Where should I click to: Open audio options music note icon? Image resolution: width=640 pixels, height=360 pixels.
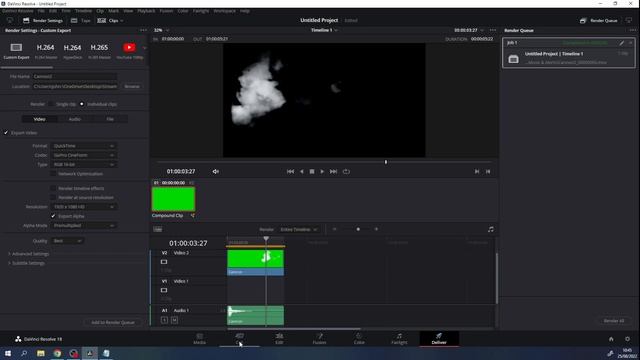491,229
